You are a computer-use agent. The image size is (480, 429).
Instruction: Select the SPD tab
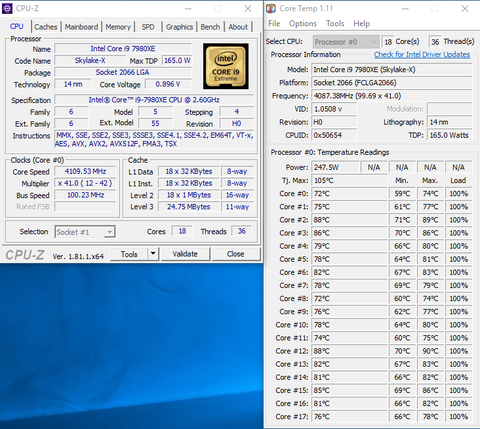point(148,27)
